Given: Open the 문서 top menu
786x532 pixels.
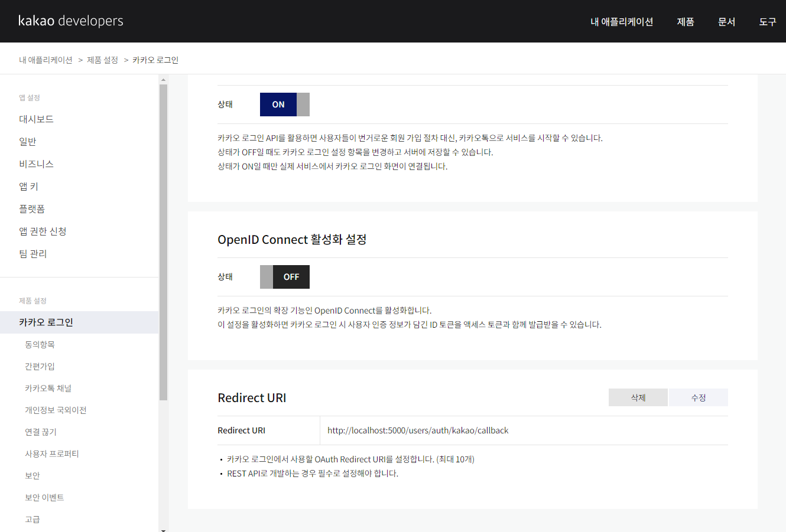Looking at the screenshot, I should 726,22.
